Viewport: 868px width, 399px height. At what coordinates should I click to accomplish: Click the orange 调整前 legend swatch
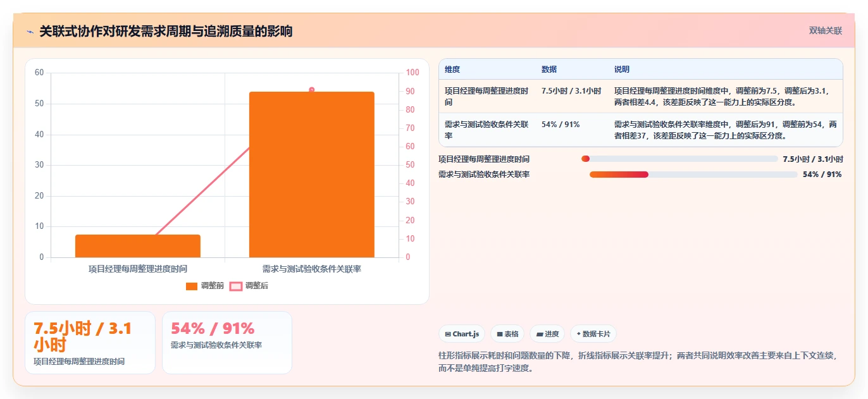192,286
